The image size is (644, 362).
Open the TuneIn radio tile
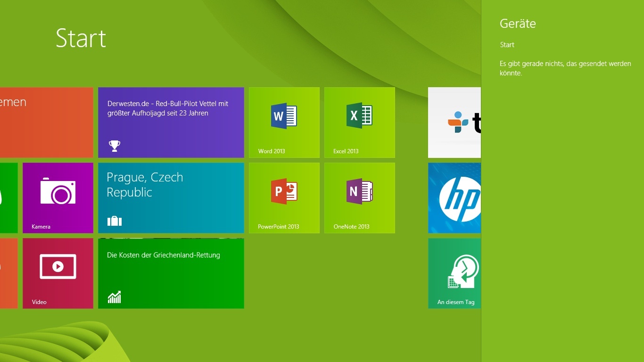click(454, 123)
